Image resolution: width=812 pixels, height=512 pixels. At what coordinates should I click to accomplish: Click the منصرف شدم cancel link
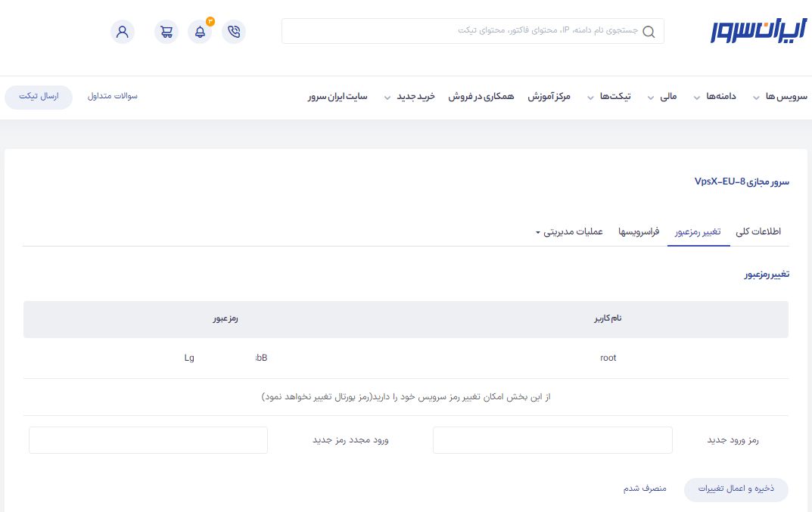[645, 489]
